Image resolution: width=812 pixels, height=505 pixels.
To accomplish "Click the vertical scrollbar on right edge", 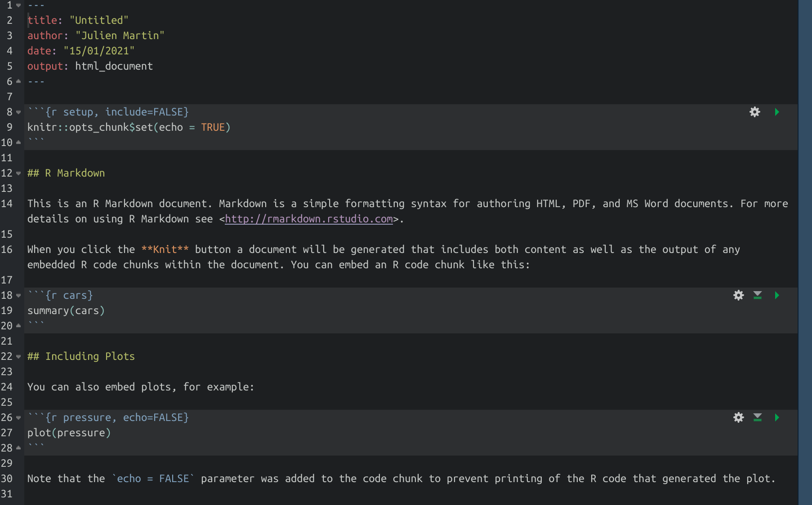I will 805,252.
